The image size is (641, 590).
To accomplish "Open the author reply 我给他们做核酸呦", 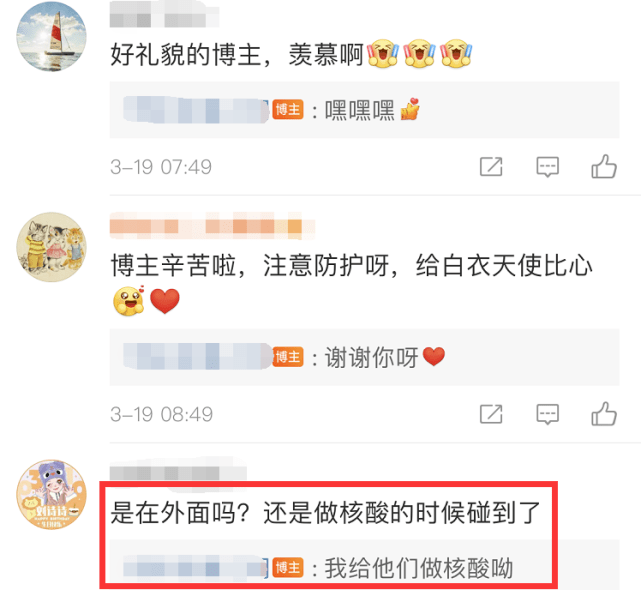I will (364, 565).
